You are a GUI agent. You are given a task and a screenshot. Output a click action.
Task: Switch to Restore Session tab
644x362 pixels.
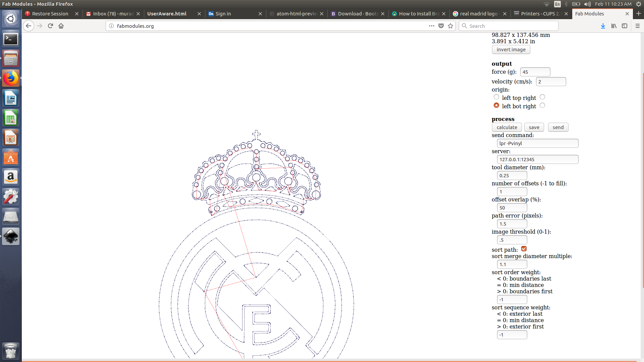[x=50, y=14]
